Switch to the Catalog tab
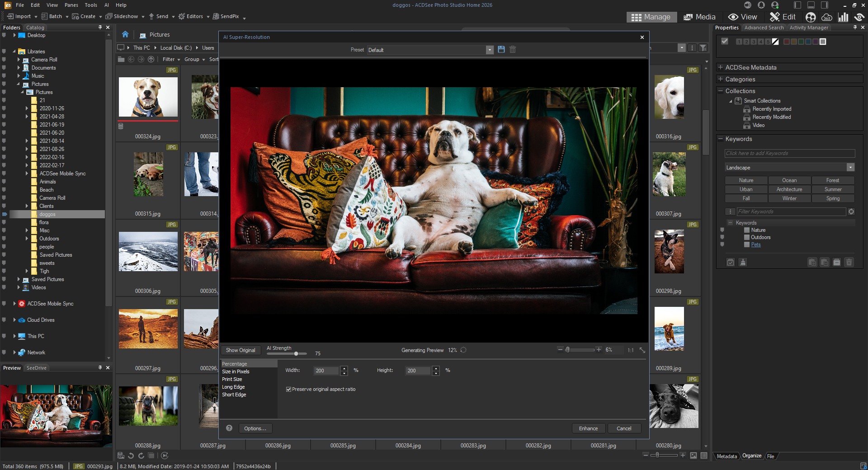This screenshot has height=470, width=868. click(x=35, y=28)
